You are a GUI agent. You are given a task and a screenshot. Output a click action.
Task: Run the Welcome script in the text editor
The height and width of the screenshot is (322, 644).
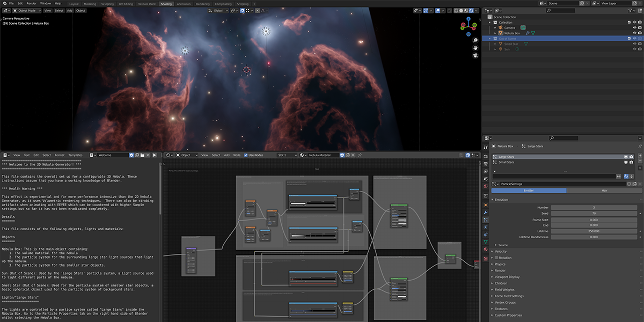[x=155, y=155]
